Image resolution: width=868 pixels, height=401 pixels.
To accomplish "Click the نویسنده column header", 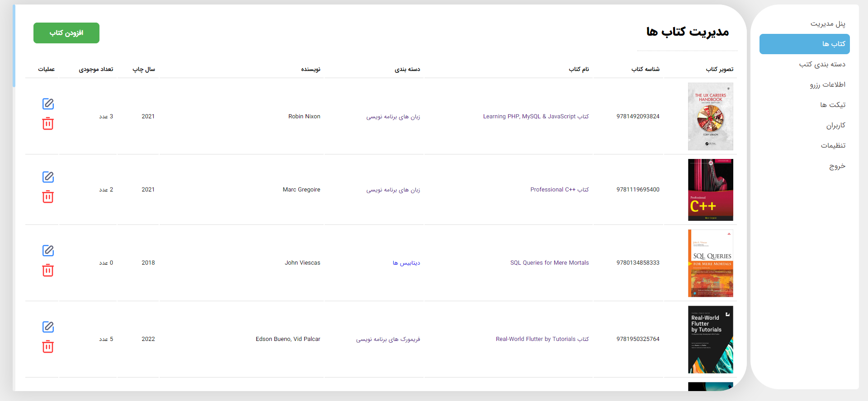I will pos(311,69).
